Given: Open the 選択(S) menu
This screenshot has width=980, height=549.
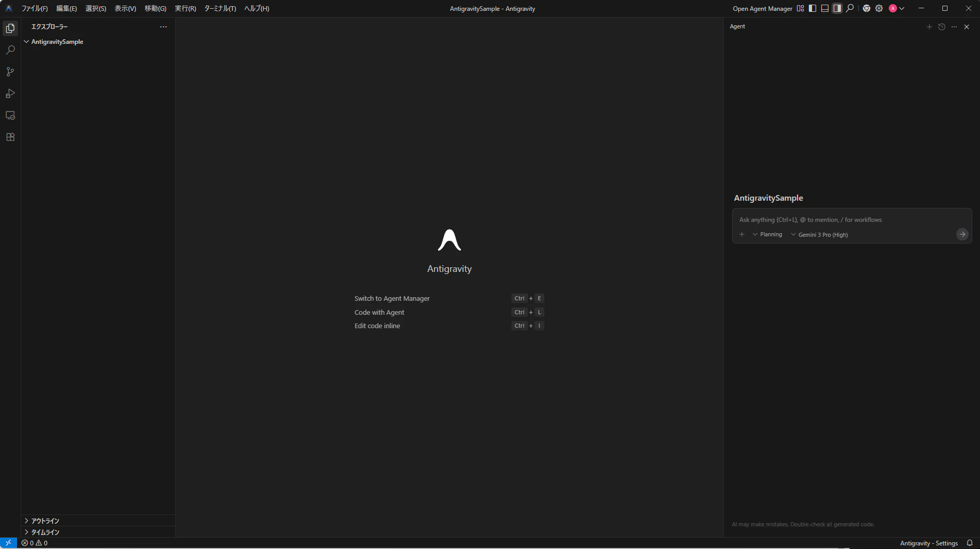Looking at the screenshot, I should click(x=96, y=8).
